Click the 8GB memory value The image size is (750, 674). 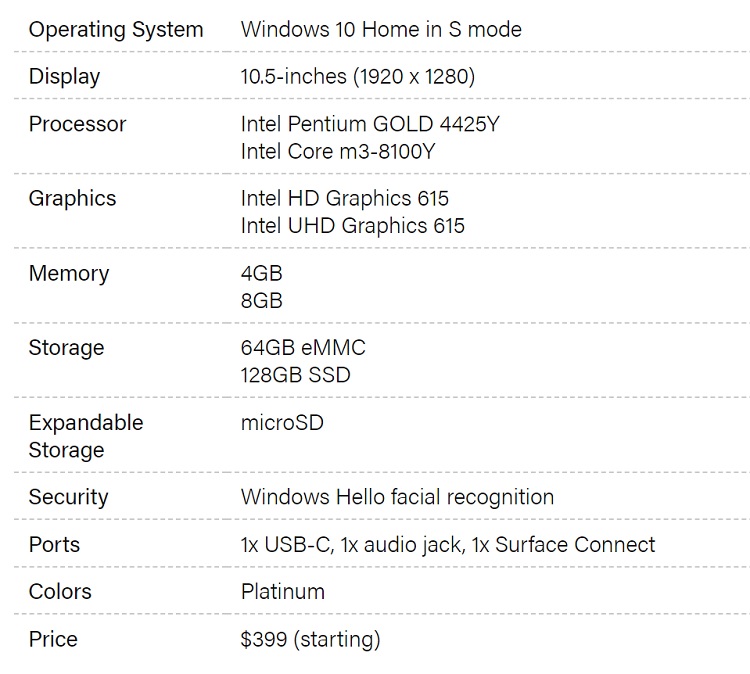tap(262, 301)
